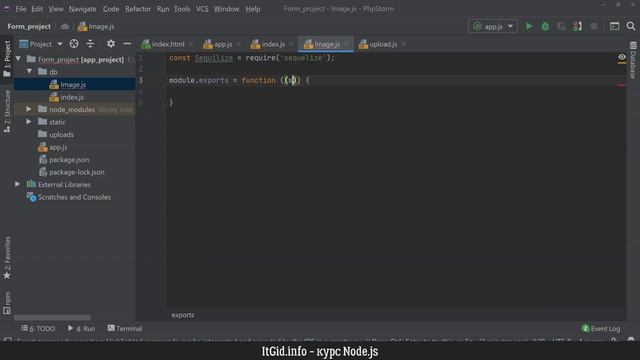This screenshot has height=360, width=640.
Task: Open the Run tool window button
Action: tap(81, 328)
